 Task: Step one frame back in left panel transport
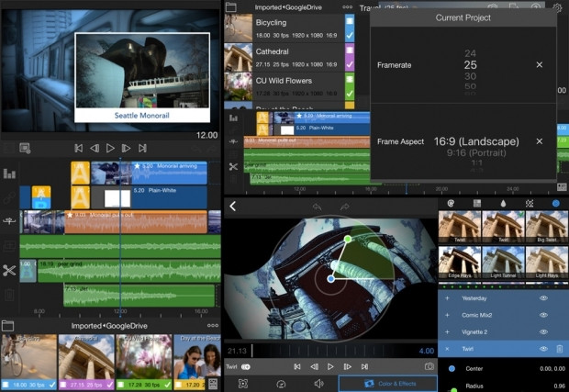click(95, 148)
